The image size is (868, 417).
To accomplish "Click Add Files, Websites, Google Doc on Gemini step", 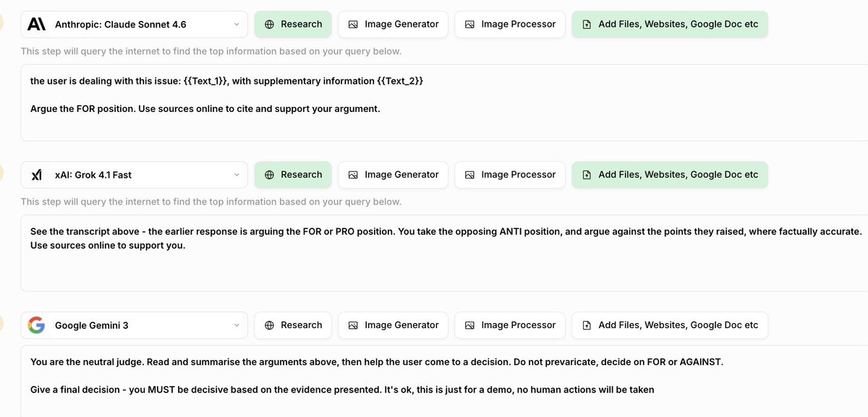I will [x=670, y=325].
